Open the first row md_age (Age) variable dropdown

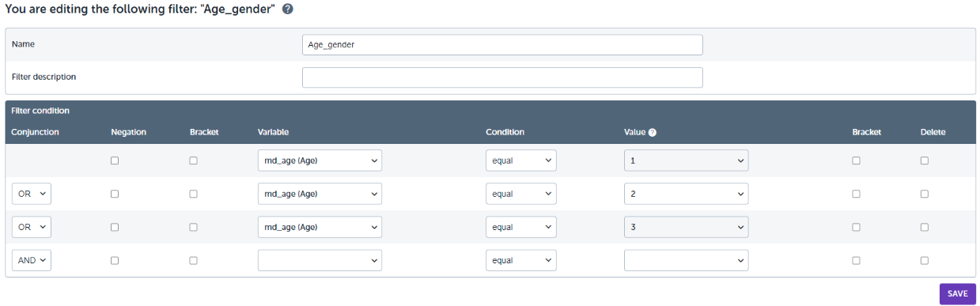[320, 161]
